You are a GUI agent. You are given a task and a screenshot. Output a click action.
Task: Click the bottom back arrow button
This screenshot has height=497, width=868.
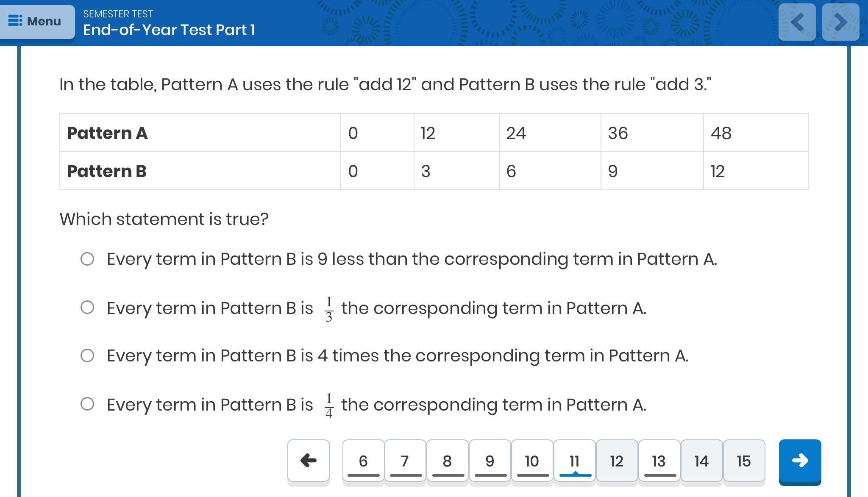(308, 461)
